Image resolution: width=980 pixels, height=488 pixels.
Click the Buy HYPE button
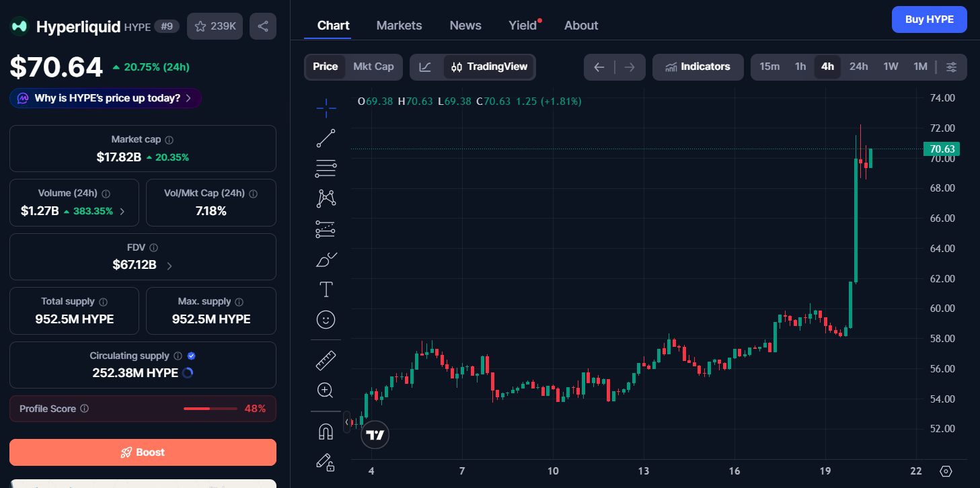(x=930, y=19)
